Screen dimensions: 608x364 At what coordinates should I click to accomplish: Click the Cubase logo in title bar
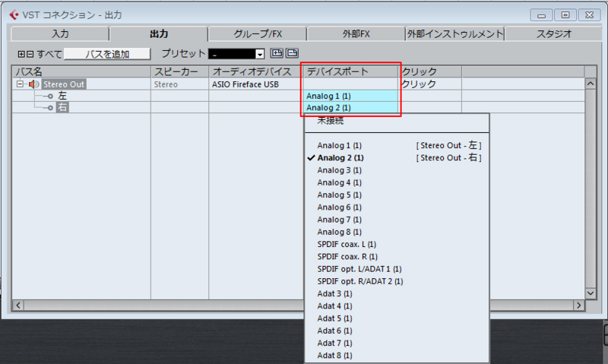tap(14, 14)
